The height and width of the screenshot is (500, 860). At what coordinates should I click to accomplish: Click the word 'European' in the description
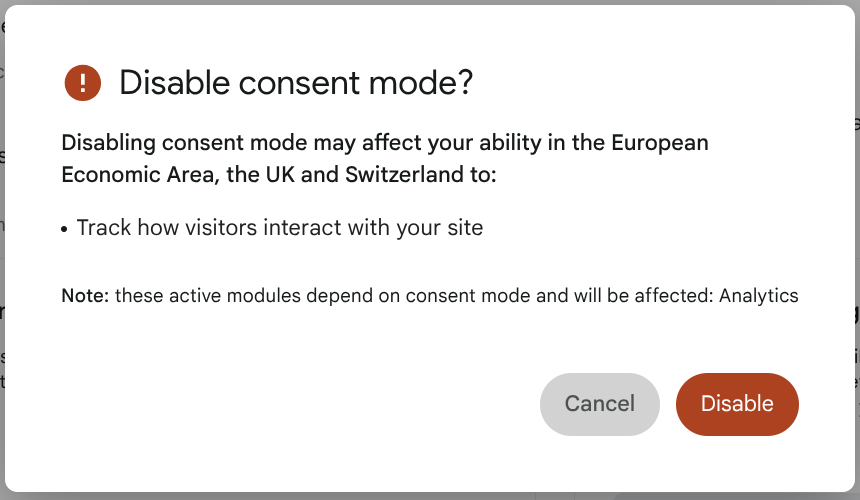(660, 143)
